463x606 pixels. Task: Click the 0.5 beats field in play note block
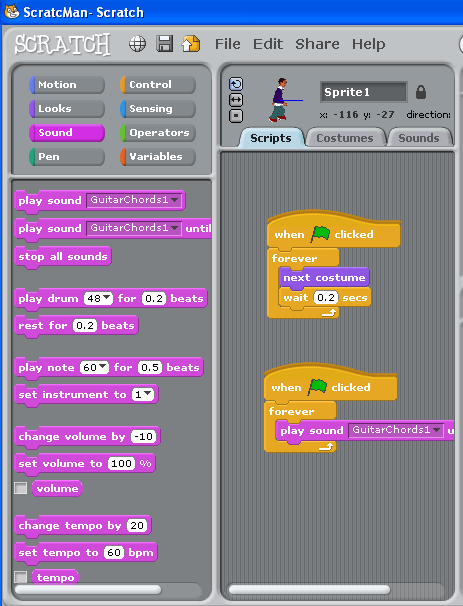[150, 367]
